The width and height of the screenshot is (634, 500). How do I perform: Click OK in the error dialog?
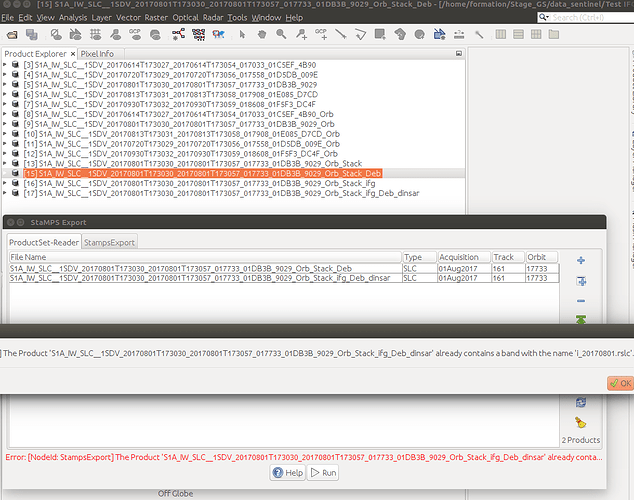click(621, 383)
